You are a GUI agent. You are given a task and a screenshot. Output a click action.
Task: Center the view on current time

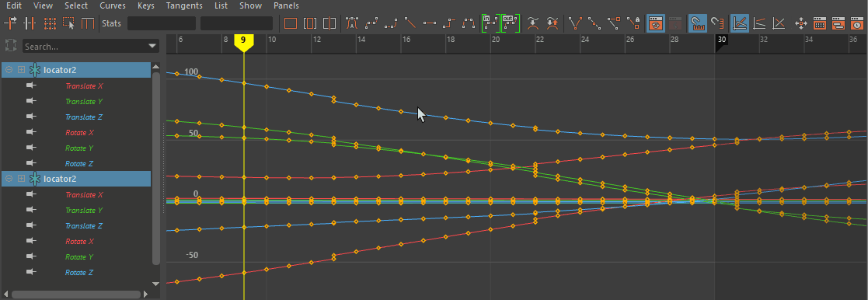[329, 23]
